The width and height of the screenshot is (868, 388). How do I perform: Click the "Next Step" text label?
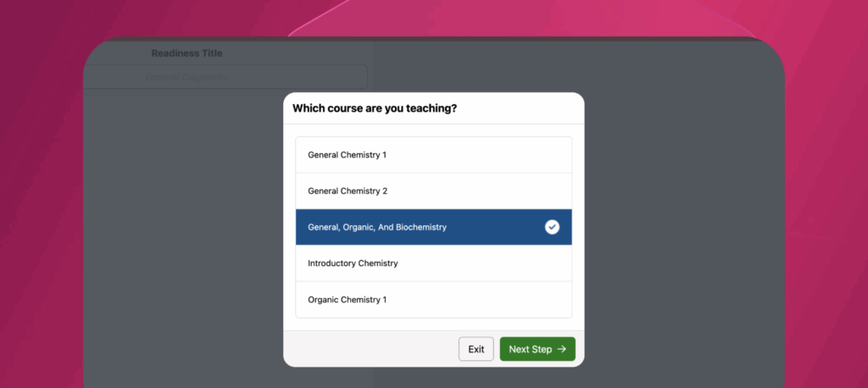[x=531, y=349]
